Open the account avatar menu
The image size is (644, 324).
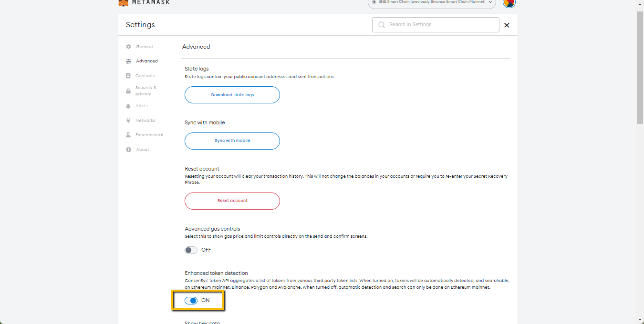pos(509,2)
